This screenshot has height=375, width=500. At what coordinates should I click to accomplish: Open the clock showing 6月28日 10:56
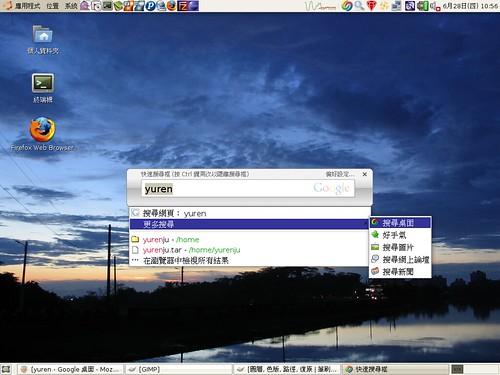[x=470, y=6]
